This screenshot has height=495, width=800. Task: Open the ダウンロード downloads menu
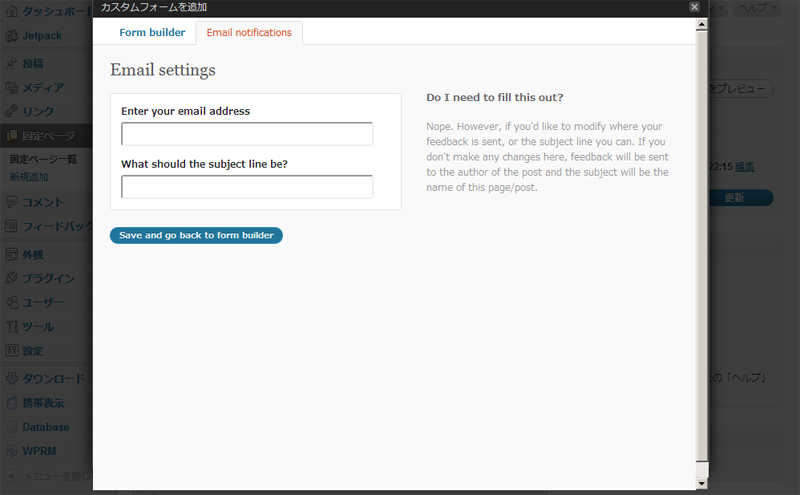(54, 379)
